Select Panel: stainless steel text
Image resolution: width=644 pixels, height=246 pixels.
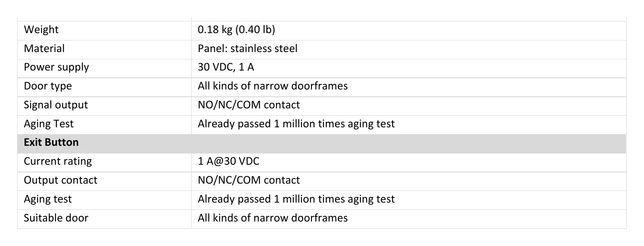click(x=247, y=49)
